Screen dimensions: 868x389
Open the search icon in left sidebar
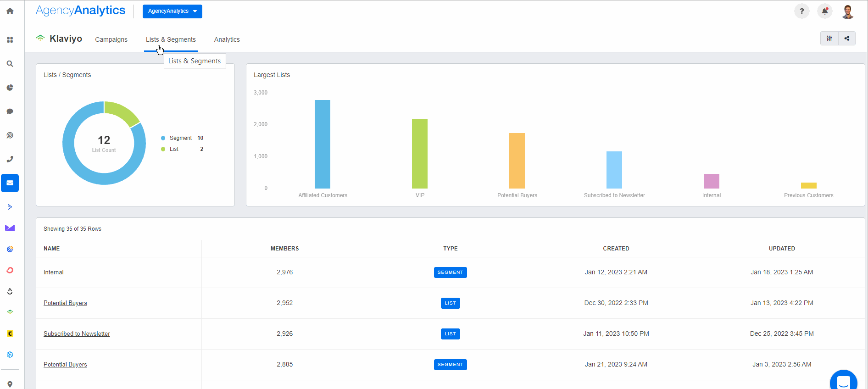[x=10, y=64]
